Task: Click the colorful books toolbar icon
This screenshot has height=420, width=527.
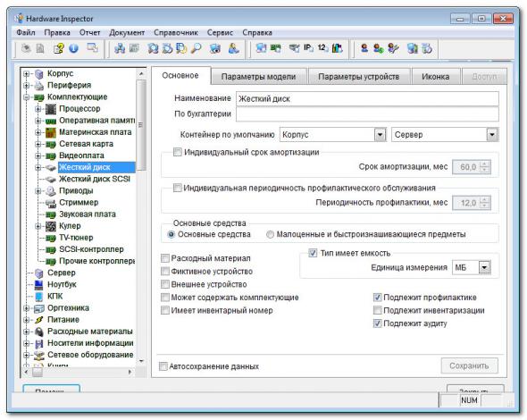Action: 337,49
